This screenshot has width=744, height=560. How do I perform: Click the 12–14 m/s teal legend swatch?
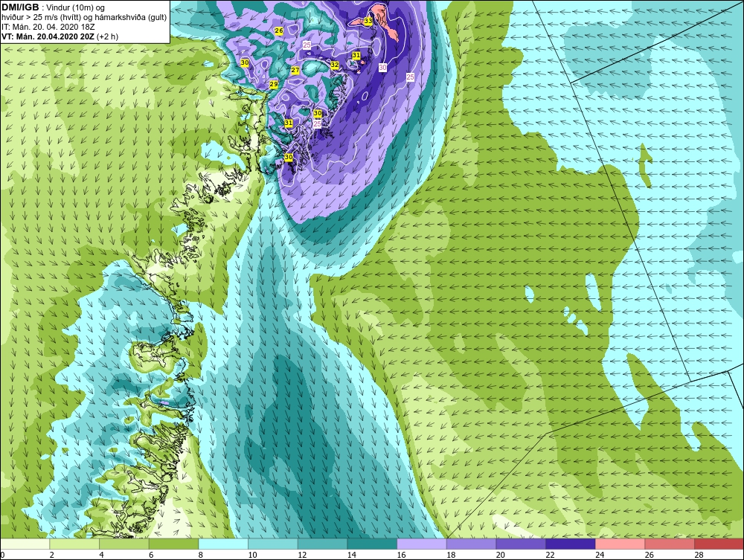(322, 544)
